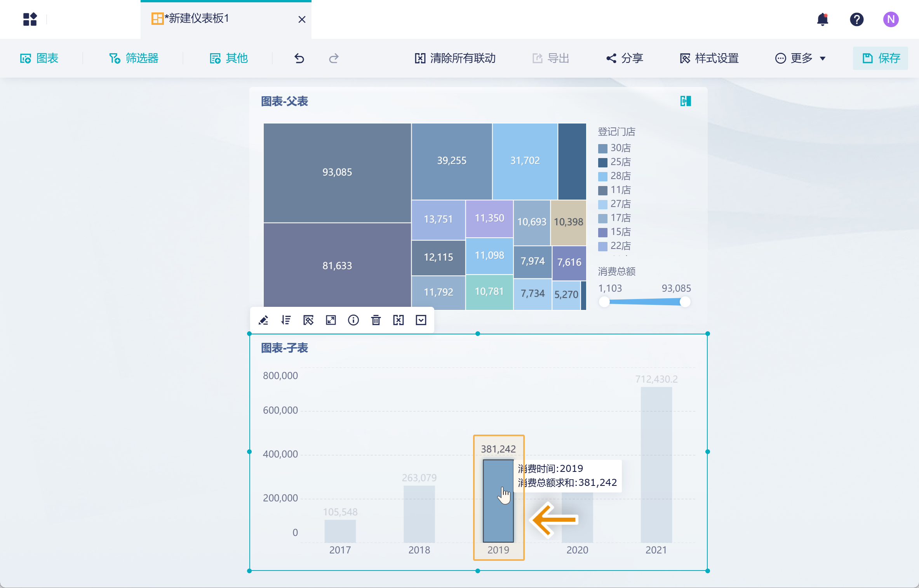Open the apps grid home icon
The image size is (919, 588).
tap(30, 19)
